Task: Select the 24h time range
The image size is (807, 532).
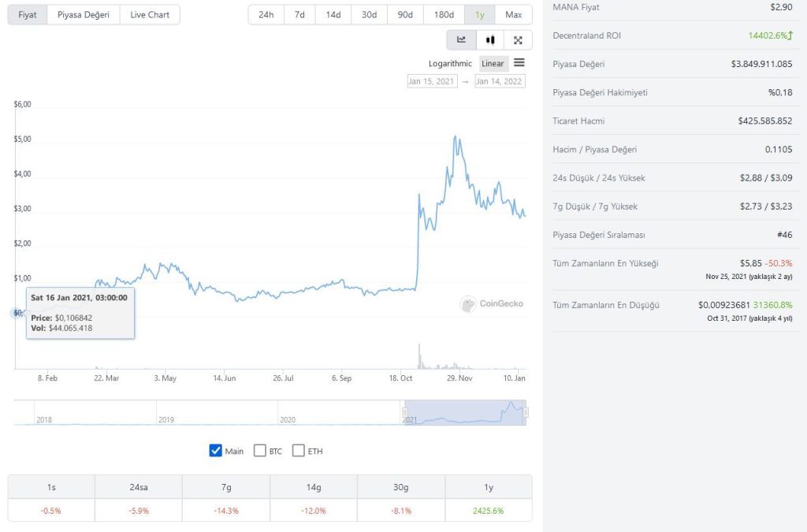Action: click(x=266, y=14)
